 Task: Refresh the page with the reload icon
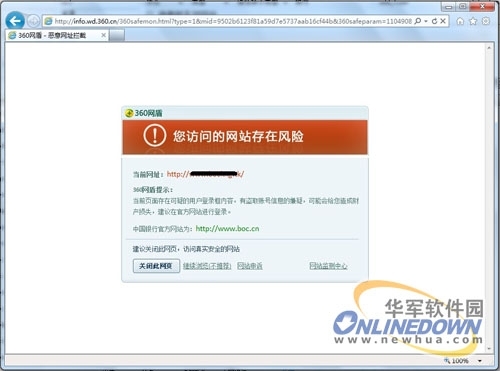click(434, 21)
